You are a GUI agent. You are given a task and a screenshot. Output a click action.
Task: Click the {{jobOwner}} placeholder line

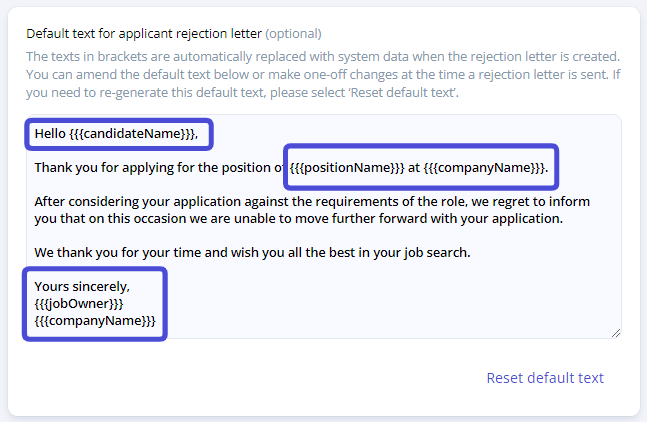[79, 304]
